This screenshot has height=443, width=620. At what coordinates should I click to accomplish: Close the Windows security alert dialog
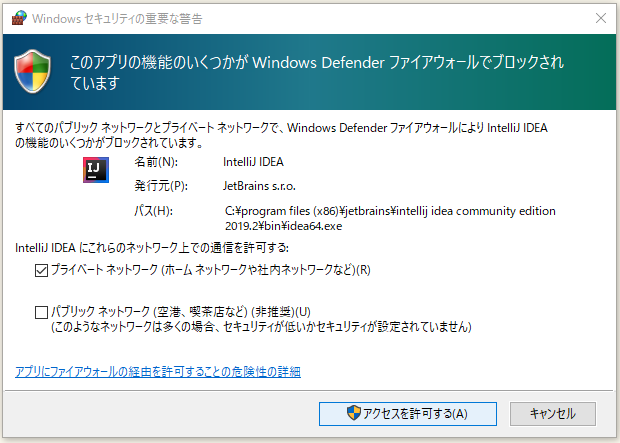[601, 18]
